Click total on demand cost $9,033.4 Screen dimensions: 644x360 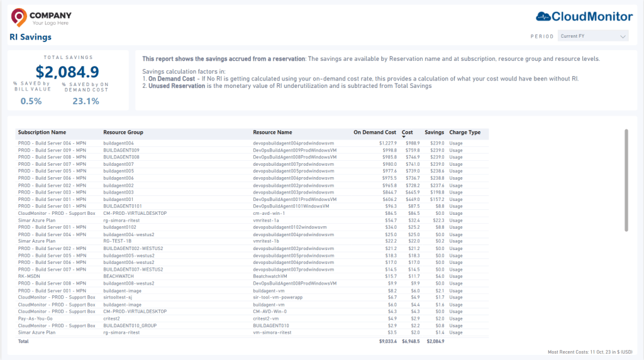[387, 342]
